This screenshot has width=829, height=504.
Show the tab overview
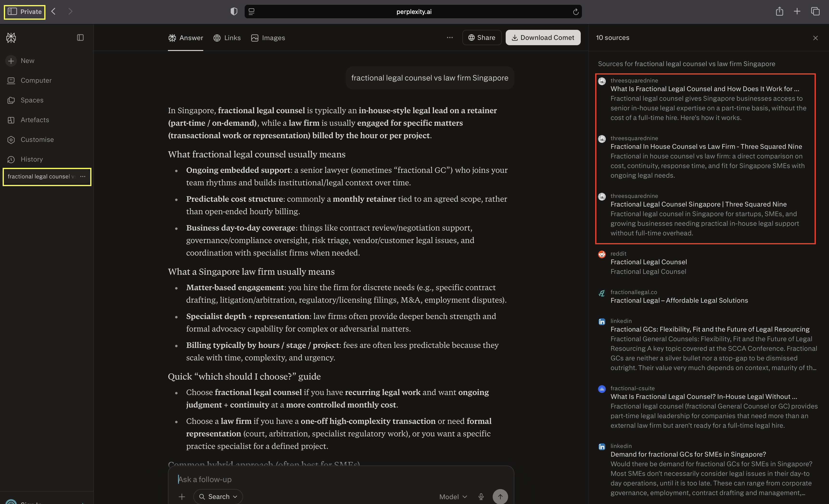click(815, 12)
